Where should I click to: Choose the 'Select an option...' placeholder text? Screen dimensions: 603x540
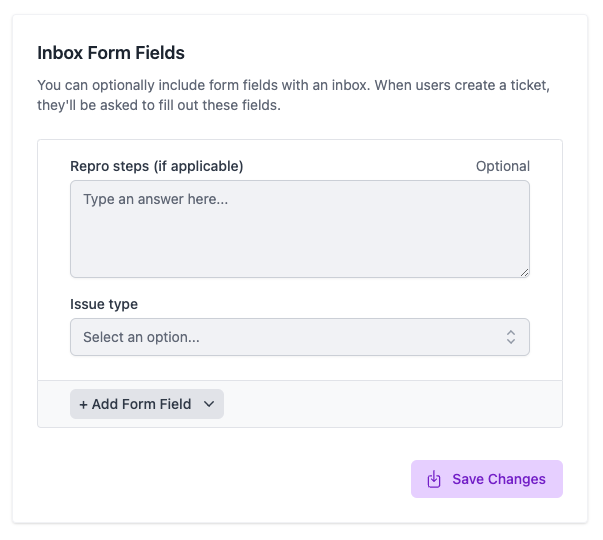point(141,337)
